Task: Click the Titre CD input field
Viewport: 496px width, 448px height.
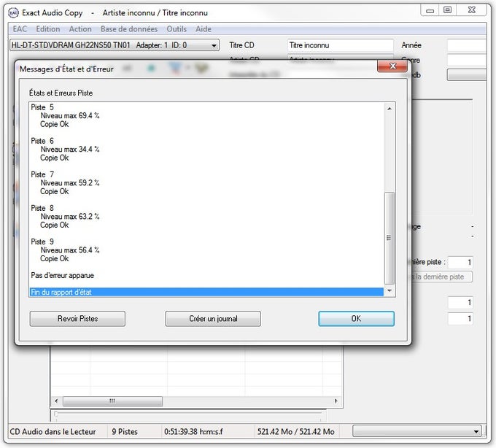Action: pos(341,45)
